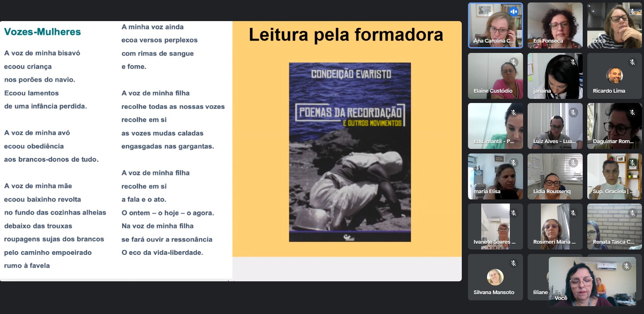Image resolution: width=644 pixels, height=314 pixels.
Task: Select Renata Tasca's video tile
Action: pos(615,227)
